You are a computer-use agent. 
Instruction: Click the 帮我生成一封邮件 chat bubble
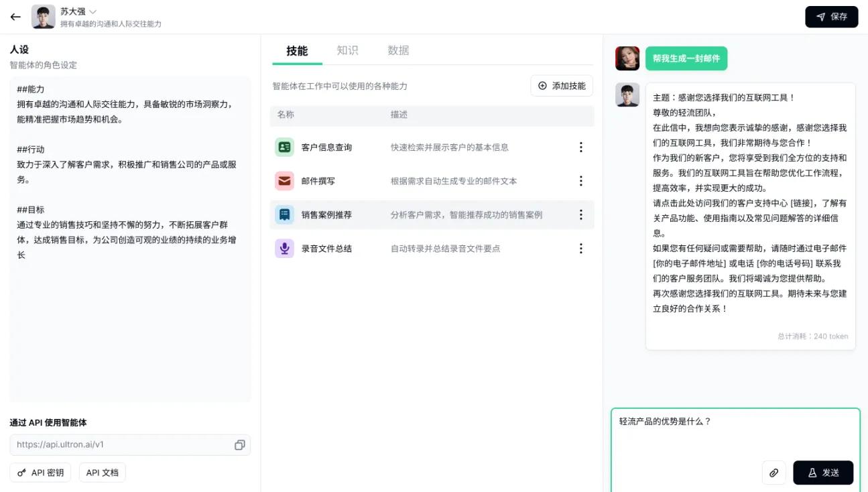(x=686, y=58)
